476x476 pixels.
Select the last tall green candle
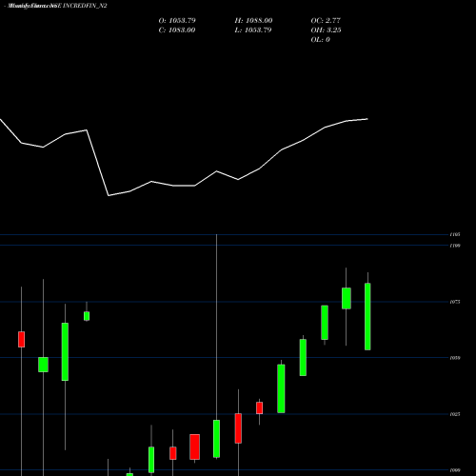click(367, 316)
